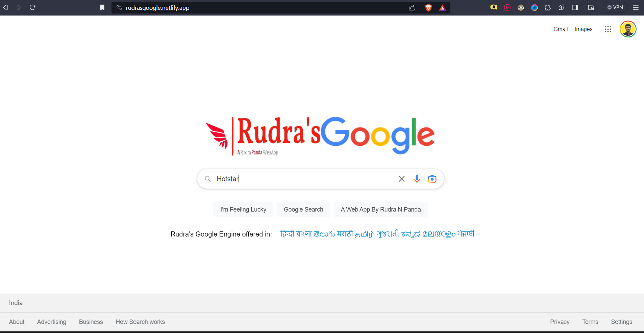Switch language to Hindi (हिन्दी)
644x333 pixels.
point(287,234)
